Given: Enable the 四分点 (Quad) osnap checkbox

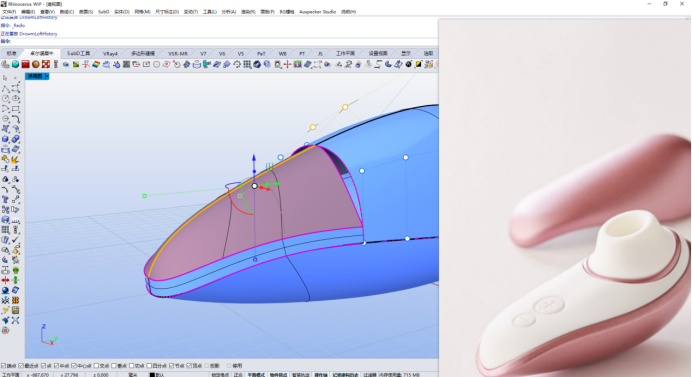Looking at the screenshot, I should pyautogui.click(x=149, y=366).
